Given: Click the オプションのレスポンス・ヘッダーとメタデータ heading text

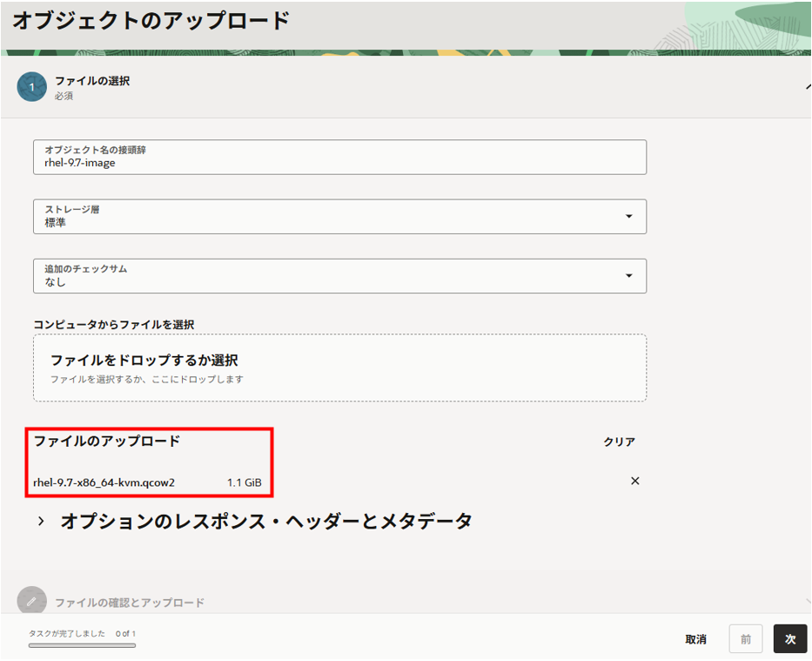Looking at the screenshot, I should tap(265, 522).
